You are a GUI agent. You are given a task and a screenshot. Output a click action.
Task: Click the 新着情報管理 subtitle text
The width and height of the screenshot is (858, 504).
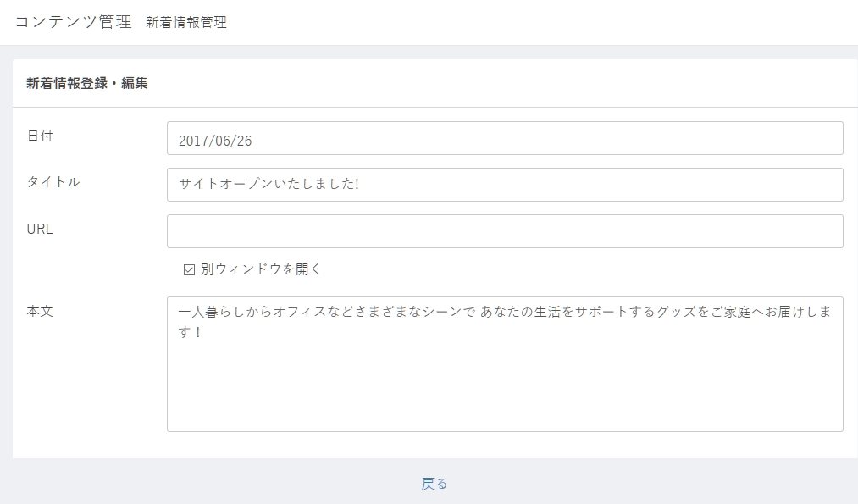click(x=186, y=22)
